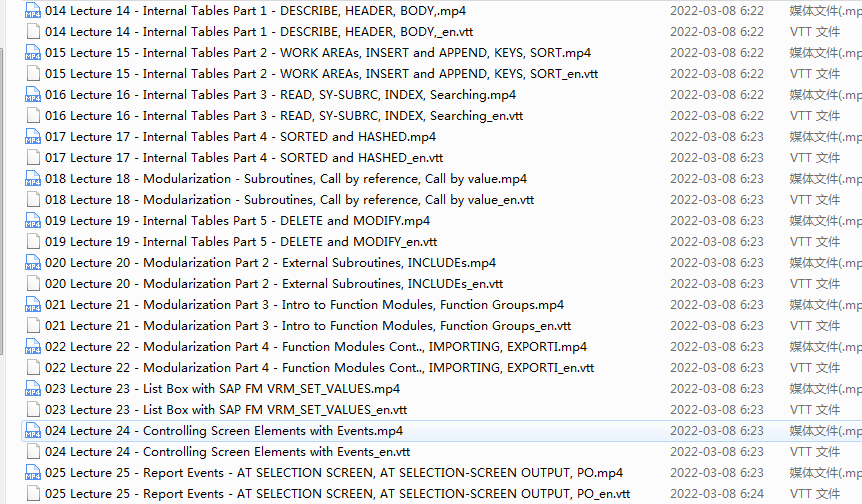Select 018 Lecture 18 Call by value.mp4 name
This screenshot has width=862, height=504.
coord(286,178)
